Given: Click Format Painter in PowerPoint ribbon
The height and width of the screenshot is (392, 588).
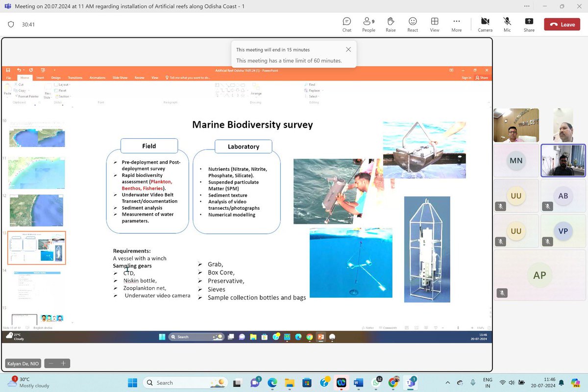Looking at the screenshot, I should click(x=27, y=96).
